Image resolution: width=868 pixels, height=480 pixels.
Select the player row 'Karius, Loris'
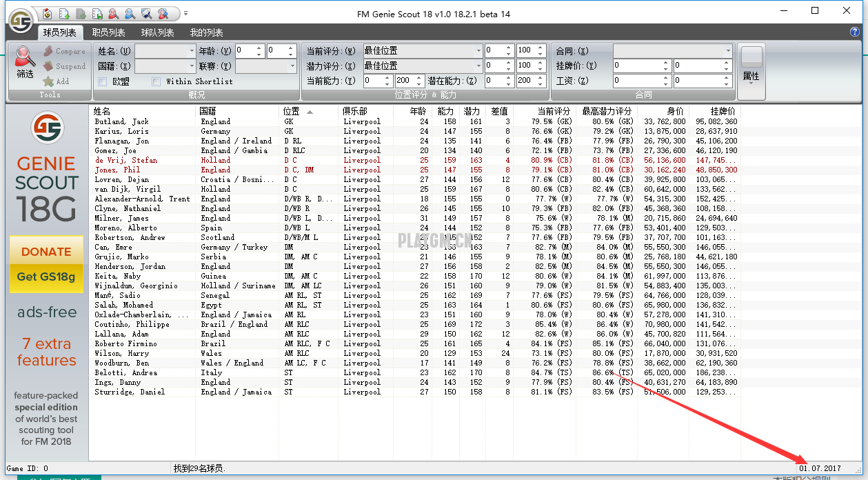[x=415, y=131]
